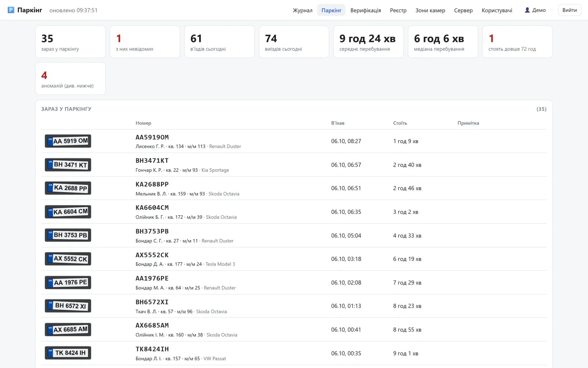Open Зони камер section

pyautogui.click(x=430, y=10)
